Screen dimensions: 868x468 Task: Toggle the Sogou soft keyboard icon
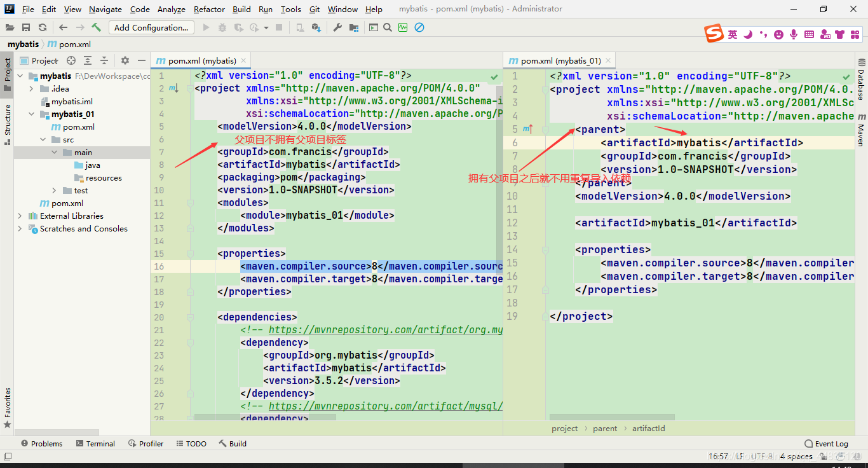810,34
